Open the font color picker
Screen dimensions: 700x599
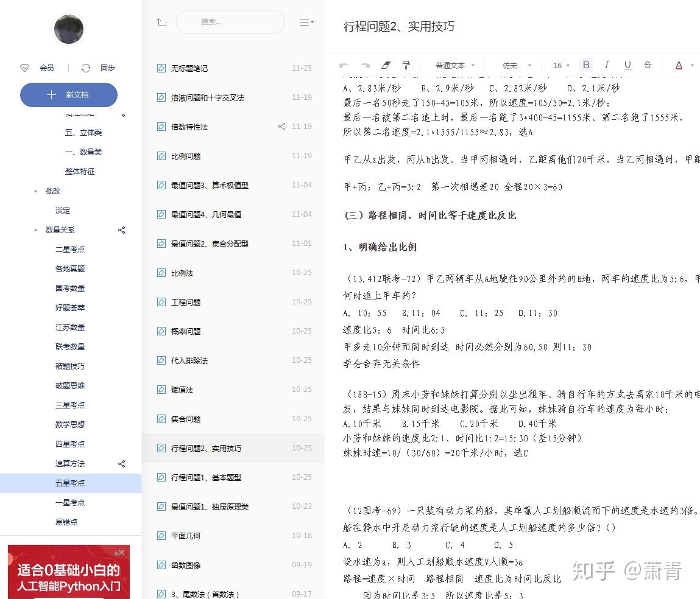tap(679, 66)
